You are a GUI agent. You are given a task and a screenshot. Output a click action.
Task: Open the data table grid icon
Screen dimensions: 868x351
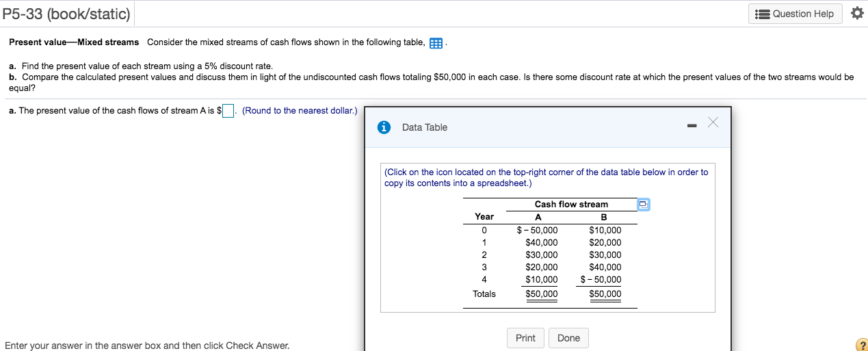(436, 43)
